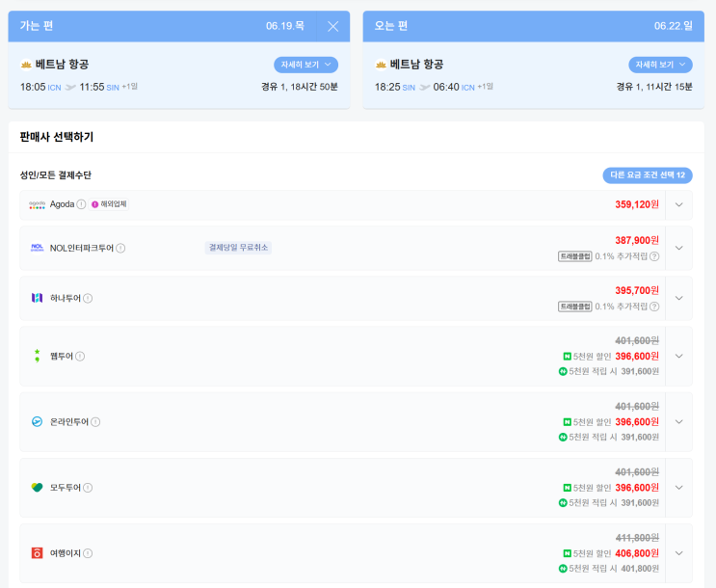
Task: Click the 06.22.일 return date
Action: coord(673,26)
